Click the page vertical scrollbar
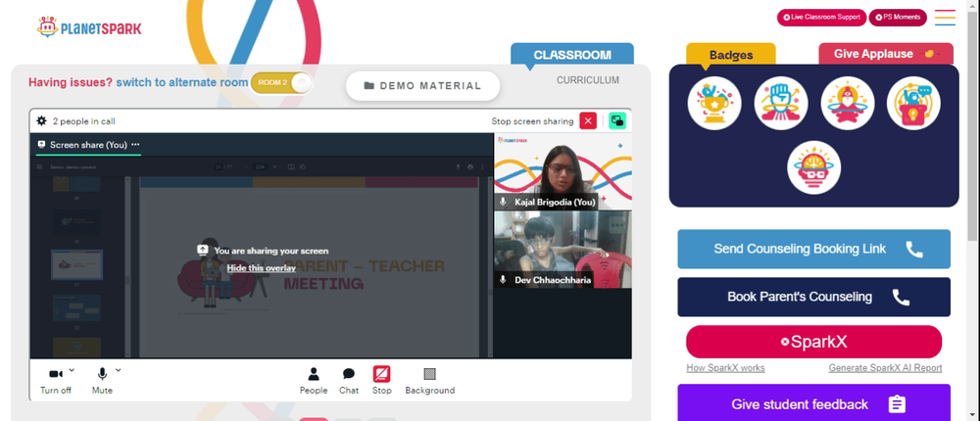Image resolution: width=980 pixels, height=421 pixels. coord(972,125)
